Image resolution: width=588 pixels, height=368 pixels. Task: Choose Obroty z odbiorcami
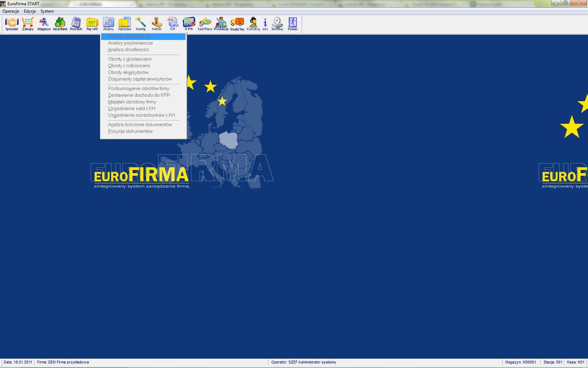pos(143,66)
